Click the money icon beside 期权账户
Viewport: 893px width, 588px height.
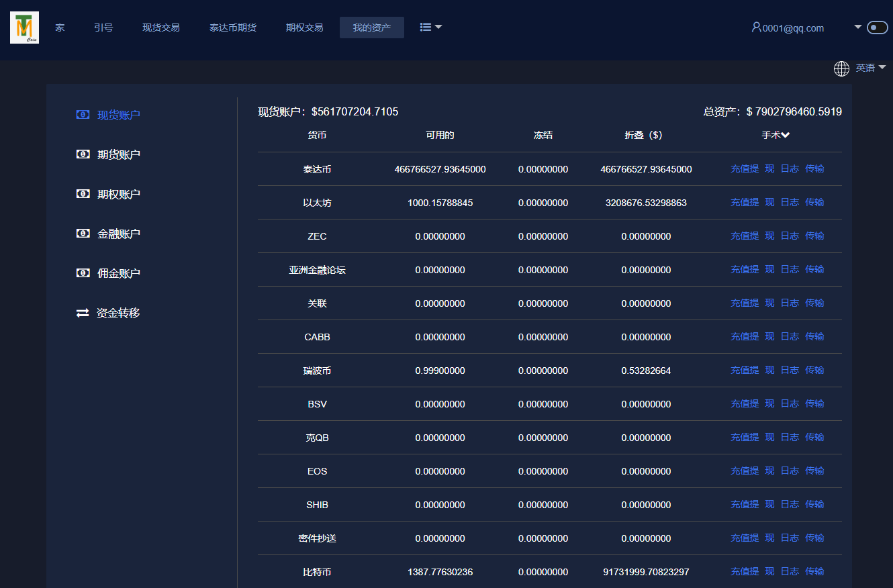point(83,194)
